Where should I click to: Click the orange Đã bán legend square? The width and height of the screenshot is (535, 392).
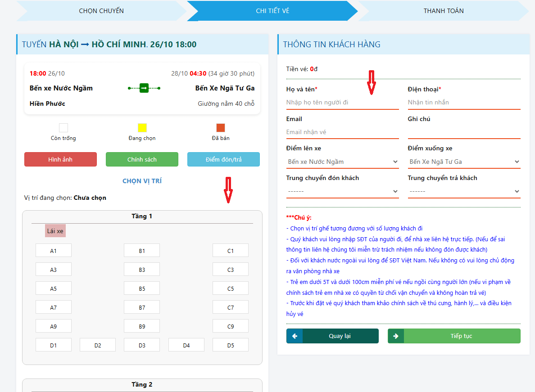(221, 128)
